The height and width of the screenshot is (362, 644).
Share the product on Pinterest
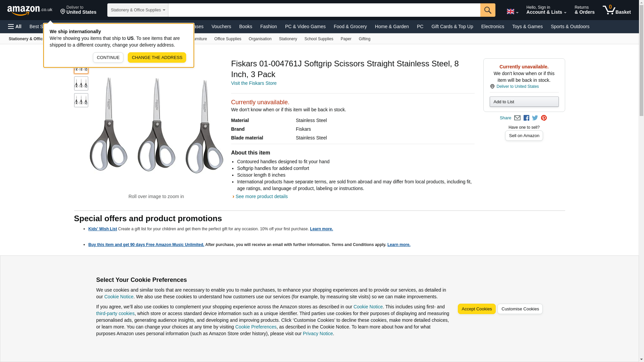tap(544, 118)
